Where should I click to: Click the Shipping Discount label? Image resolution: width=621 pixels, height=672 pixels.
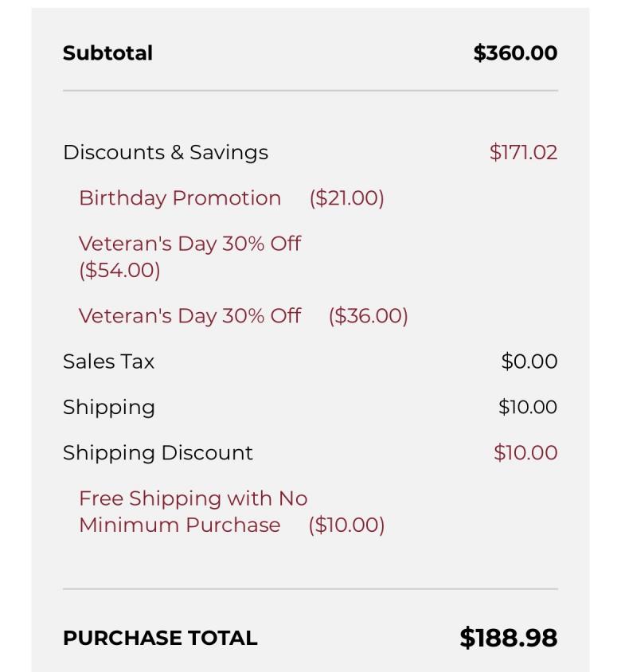158,453
